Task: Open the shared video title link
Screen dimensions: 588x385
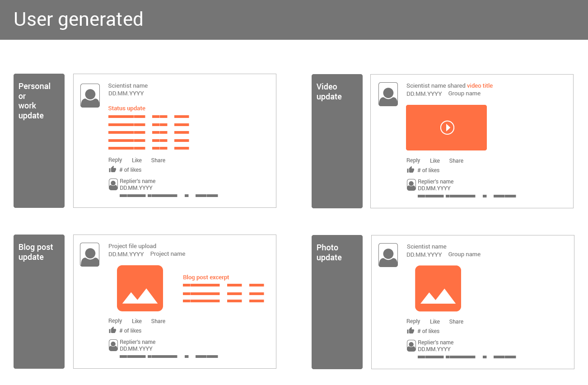Action: (481, 85)
